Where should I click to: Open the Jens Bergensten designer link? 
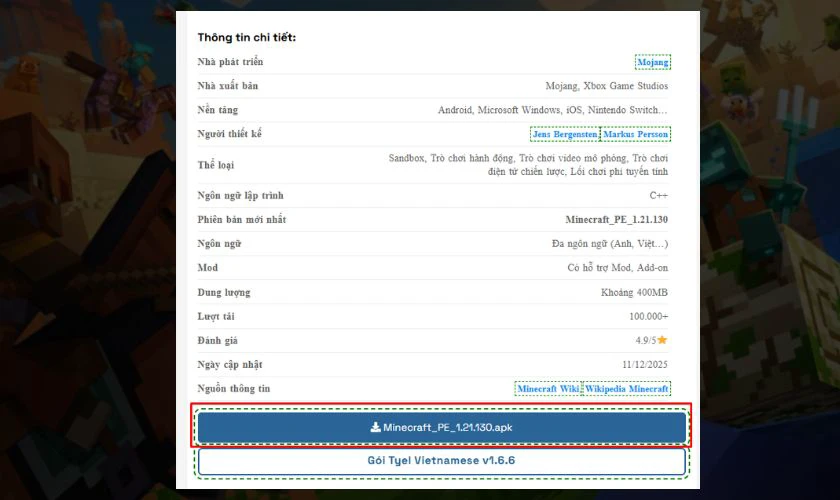coord(564,134)
